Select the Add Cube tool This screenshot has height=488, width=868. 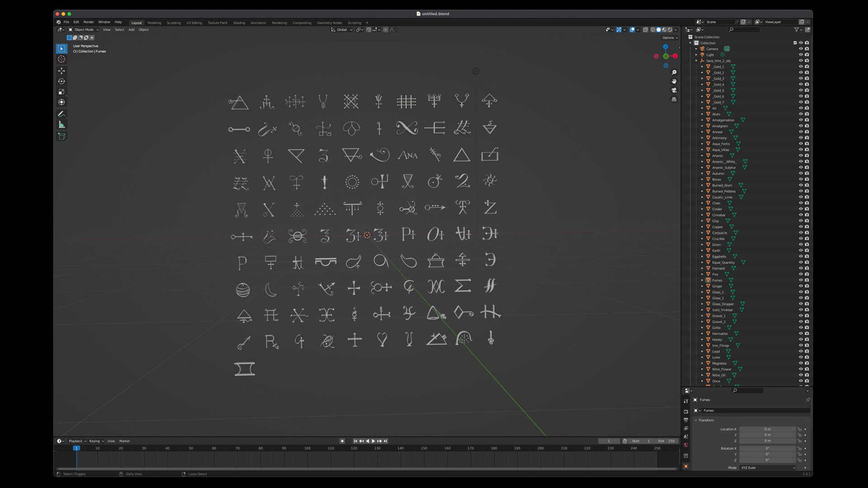pos(61,136)
